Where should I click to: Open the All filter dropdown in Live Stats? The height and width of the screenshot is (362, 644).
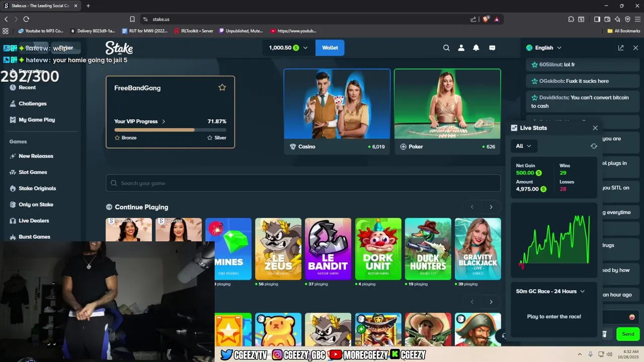(524, 146)
